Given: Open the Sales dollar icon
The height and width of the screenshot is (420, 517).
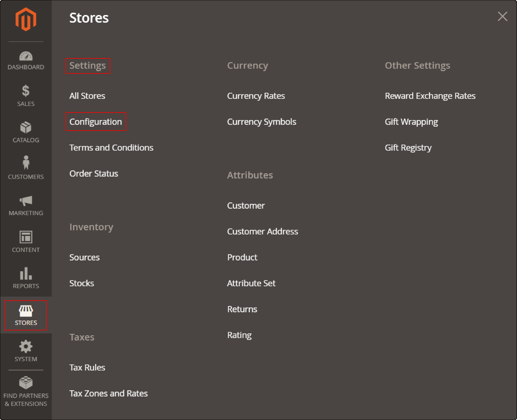Looking at the screenshot, I should (x=26, y=91).
